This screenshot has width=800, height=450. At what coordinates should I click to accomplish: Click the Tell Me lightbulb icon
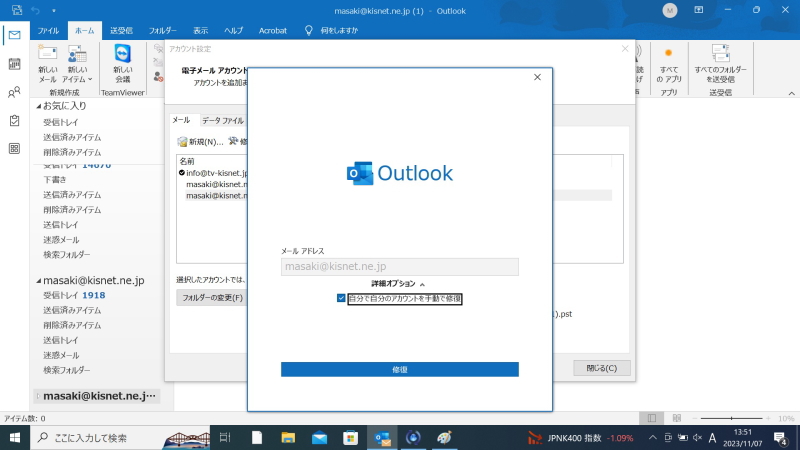308,31
